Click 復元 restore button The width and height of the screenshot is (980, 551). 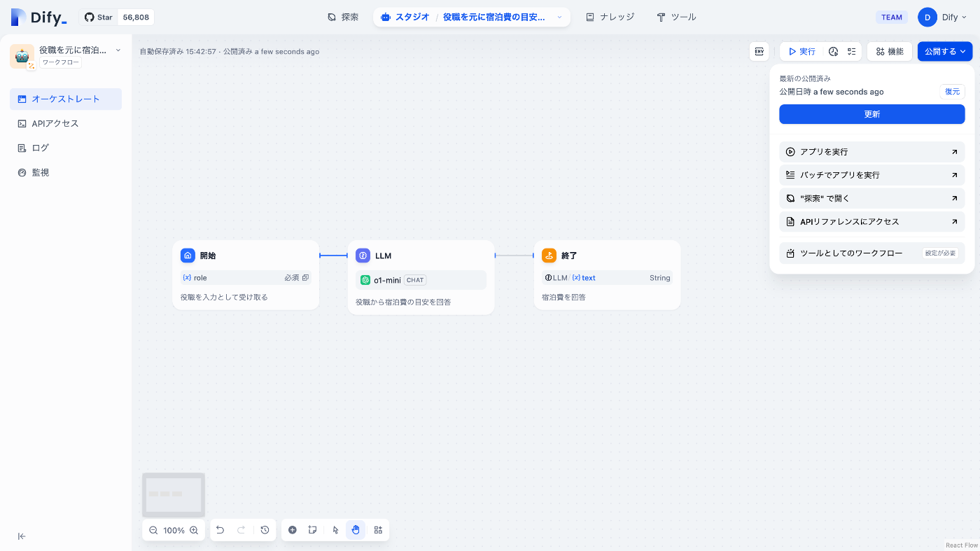[952, 91]
